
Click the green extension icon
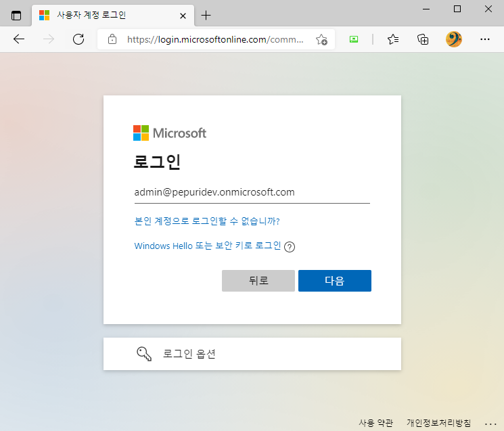coord(354,39)
